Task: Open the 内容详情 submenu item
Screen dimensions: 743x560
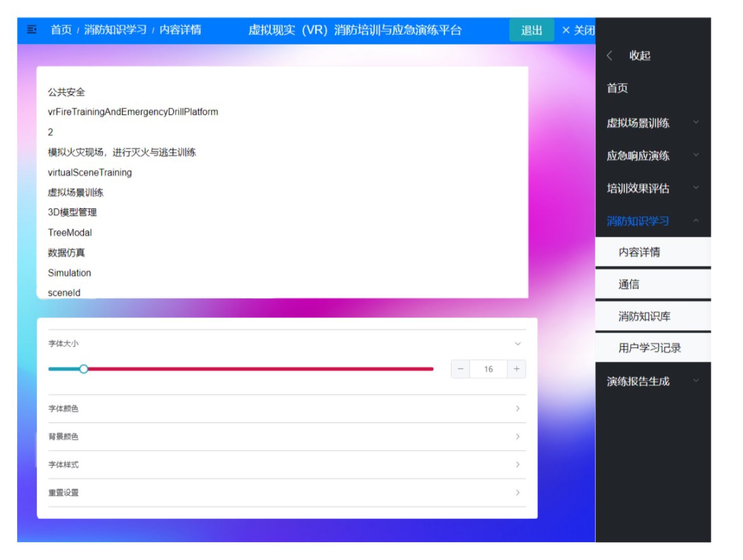Action: [639, 252]
